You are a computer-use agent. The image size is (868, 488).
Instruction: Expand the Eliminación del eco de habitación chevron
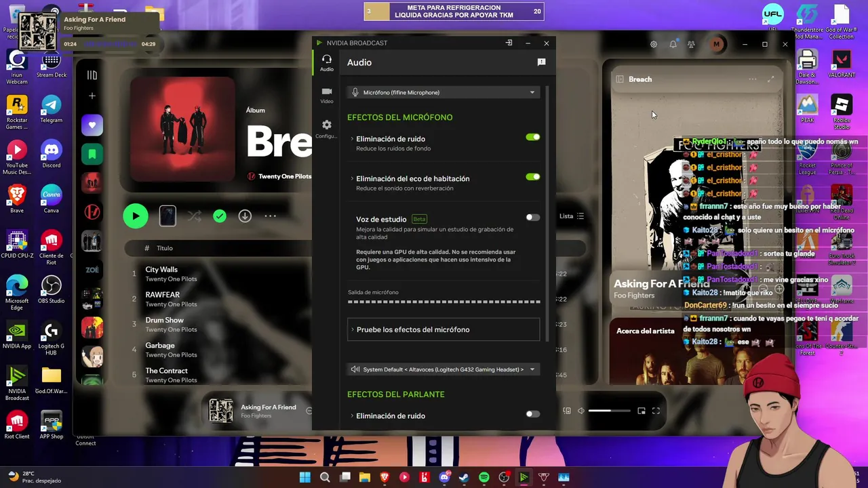[x=352, y=178]
